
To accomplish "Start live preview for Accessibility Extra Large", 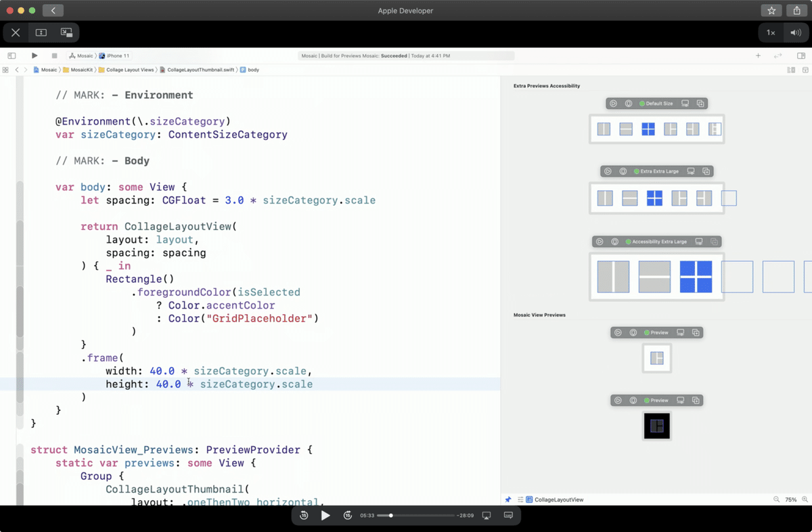I will 600,241.
